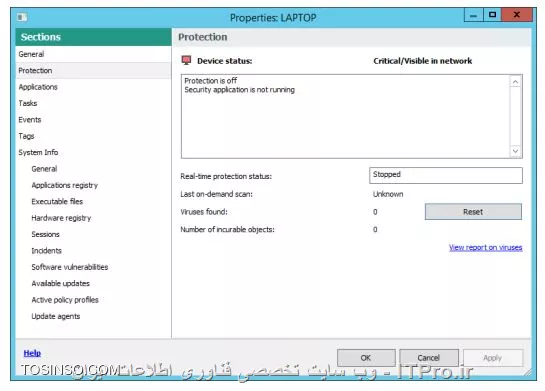
Task: Maximize the Properties window
Action: [x=492, y=15]
